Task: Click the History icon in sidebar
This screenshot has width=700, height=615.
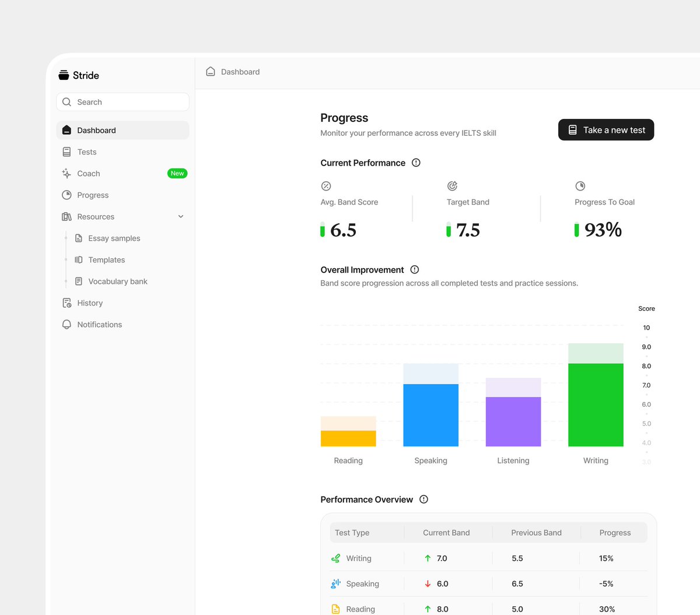Action: pos(66,303)
